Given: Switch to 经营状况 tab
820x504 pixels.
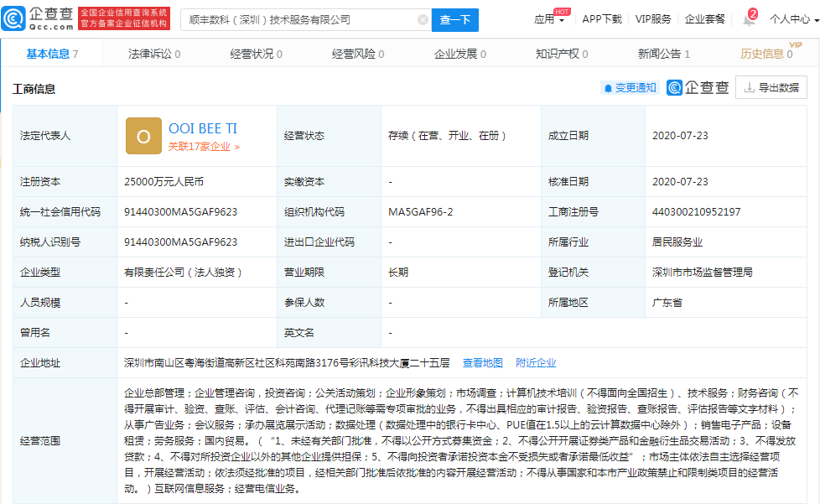Looking at the screenshot, I should (x=257, y=54).
